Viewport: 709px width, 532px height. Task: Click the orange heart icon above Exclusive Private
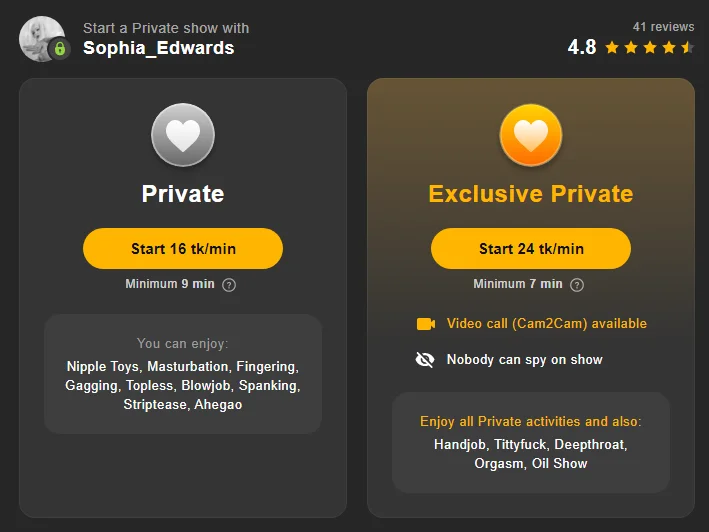click(531, 135)
